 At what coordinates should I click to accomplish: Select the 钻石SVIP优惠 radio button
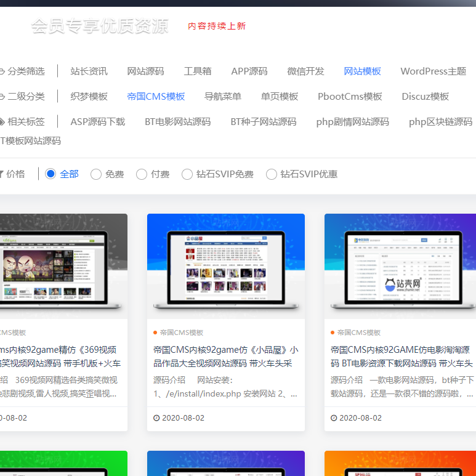272,174
